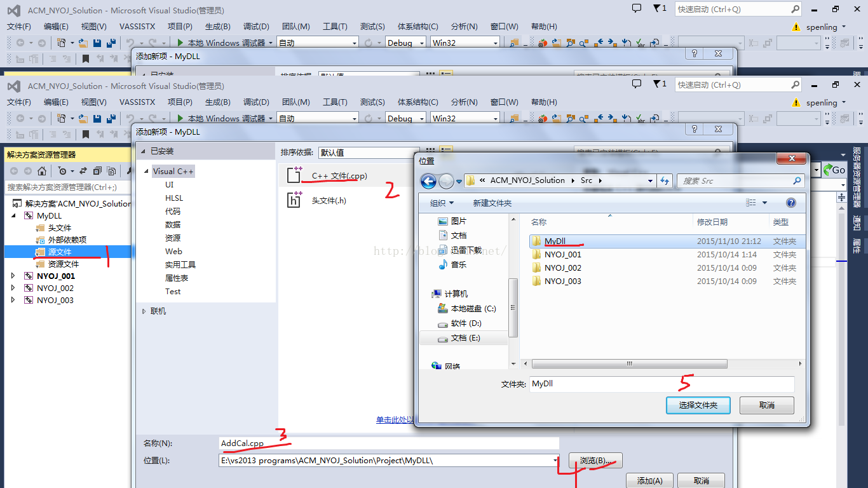Click the change-view icon in 位置 dialog toolbar

coord(751,203)
